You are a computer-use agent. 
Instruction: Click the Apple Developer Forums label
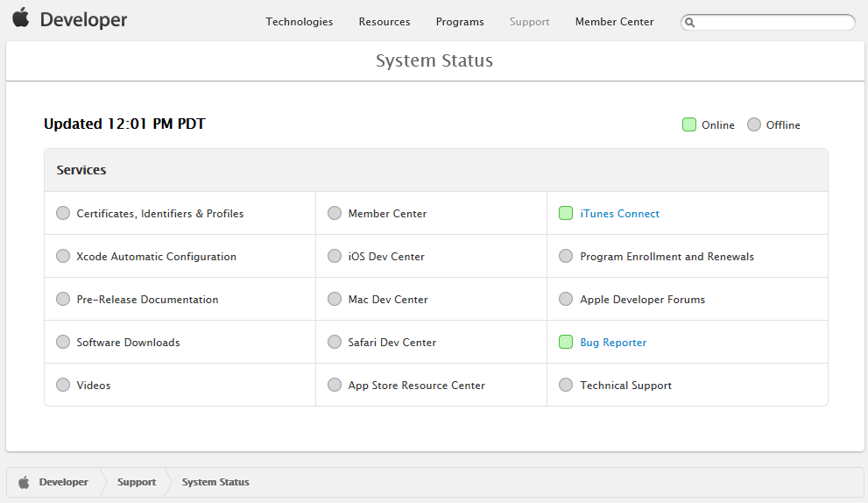tap(643, 300)
